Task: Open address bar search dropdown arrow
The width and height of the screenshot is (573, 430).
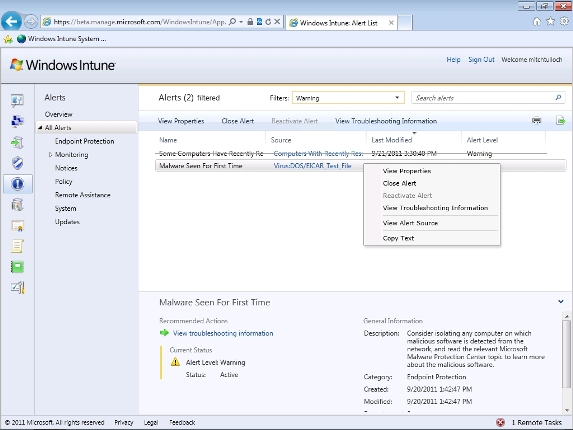Action: 241,22
